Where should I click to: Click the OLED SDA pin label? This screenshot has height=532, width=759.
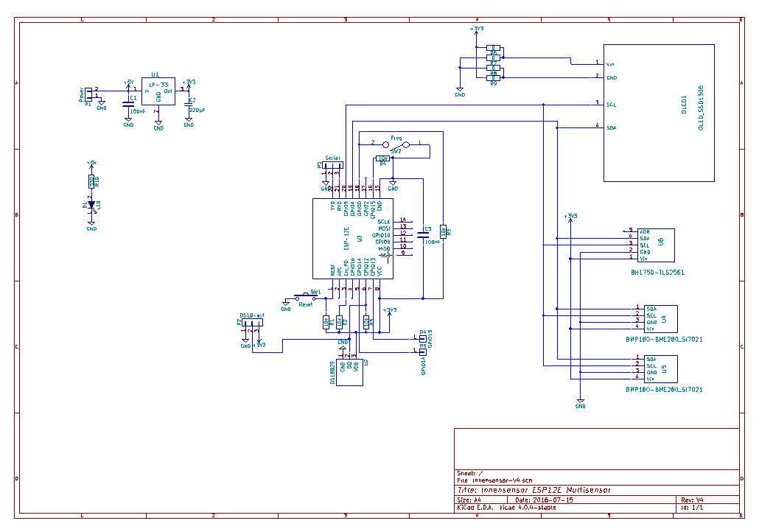(x=612, y=127)
